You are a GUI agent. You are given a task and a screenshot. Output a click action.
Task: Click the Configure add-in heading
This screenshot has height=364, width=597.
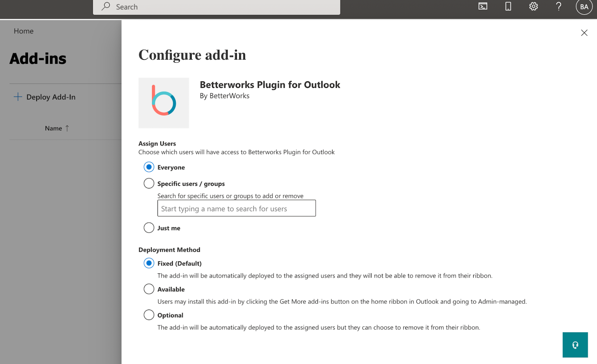pyautogui.click(x=192, y=55)
